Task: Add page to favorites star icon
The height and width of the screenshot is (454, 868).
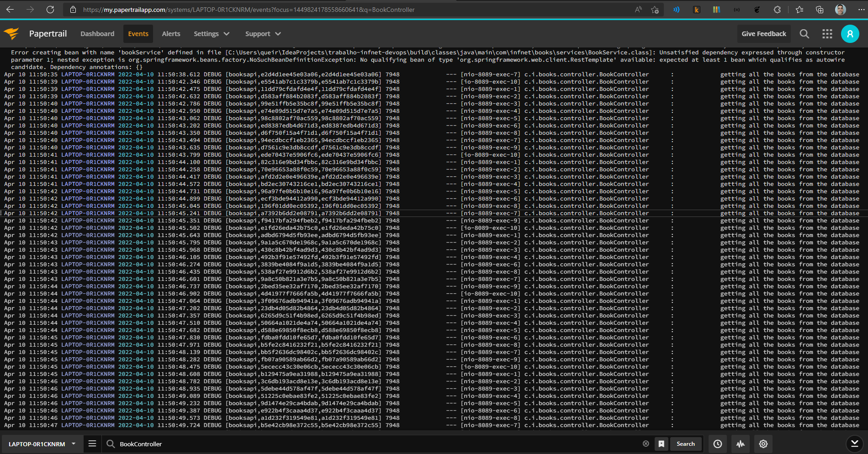Action: 655,10
